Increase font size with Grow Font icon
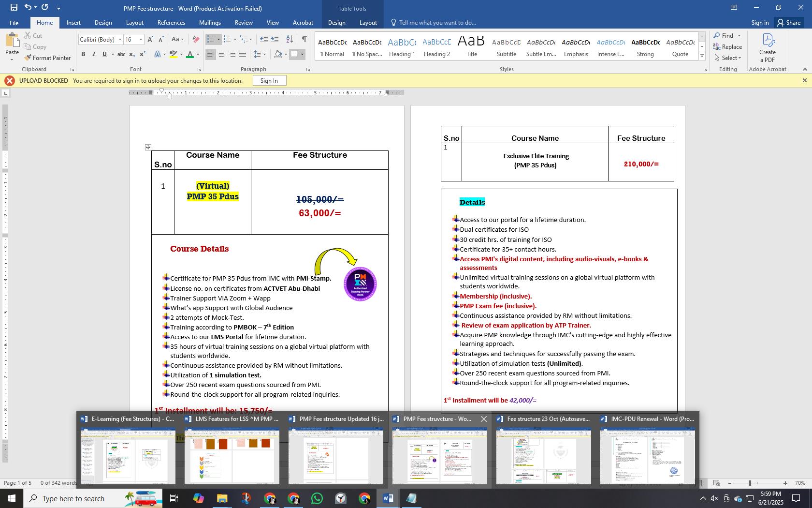812x508 pixels. click(150, 40)
